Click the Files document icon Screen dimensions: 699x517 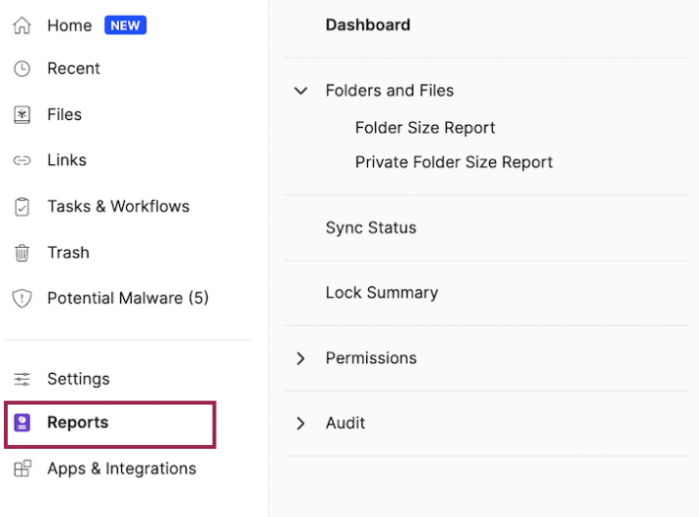point(22,115)
